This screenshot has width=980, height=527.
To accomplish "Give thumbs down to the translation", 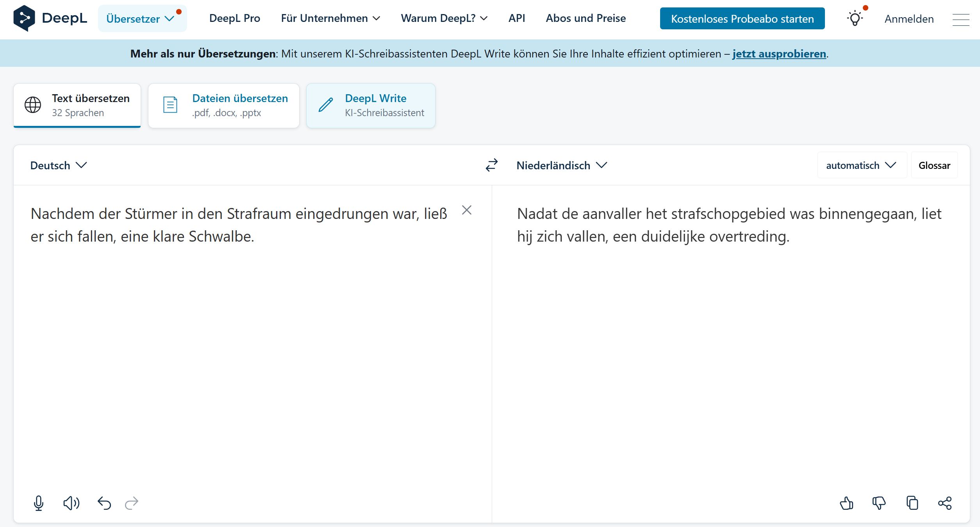I will click(x=879, y=503).
